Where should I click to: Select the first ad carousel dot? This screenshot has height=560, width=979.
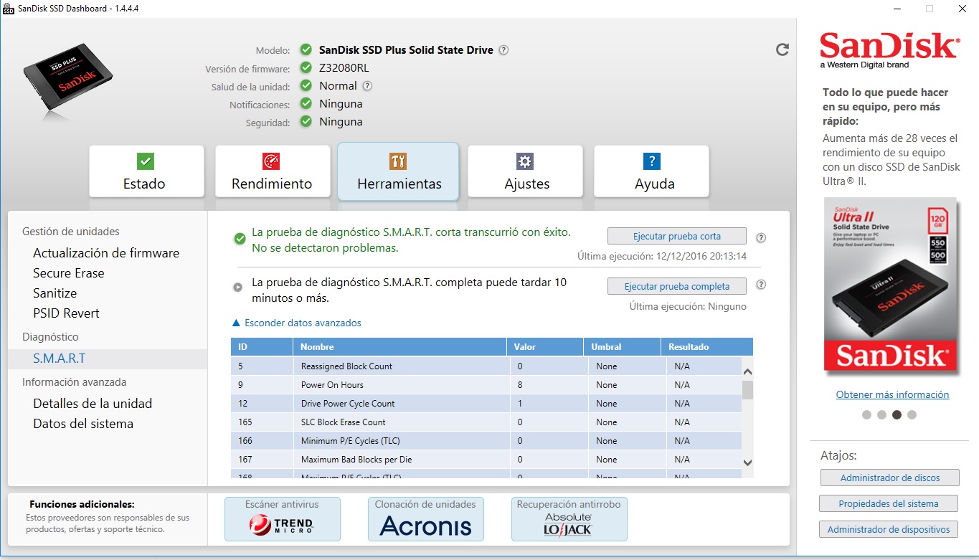pos(866,414)
